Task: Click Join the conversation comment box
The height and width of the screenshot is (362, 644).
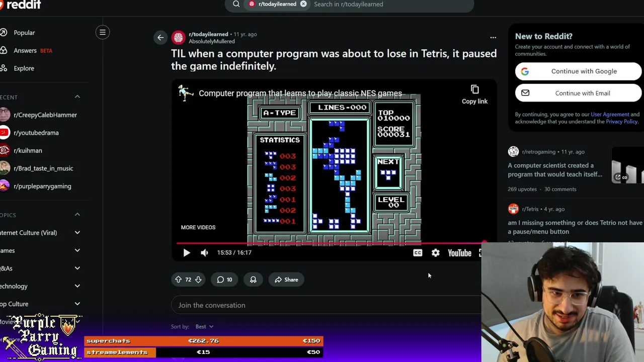Action: (x=326, y=305)
